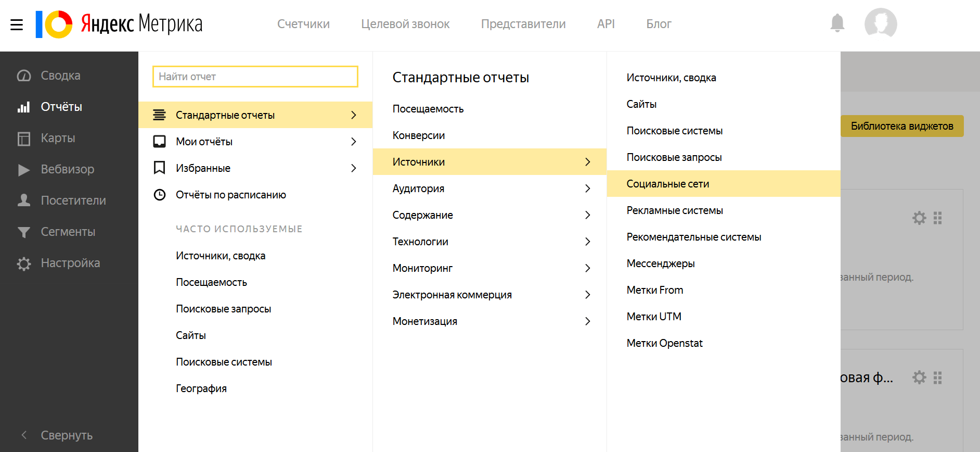
Task: Expand the Мои отчёты submenu arrow
Action: (x=354, y=142)
